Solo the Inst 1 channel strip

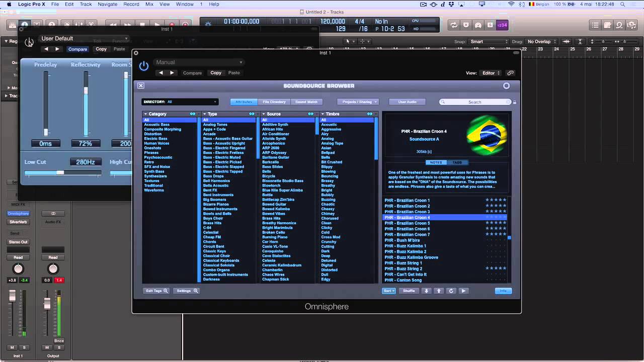24,347
